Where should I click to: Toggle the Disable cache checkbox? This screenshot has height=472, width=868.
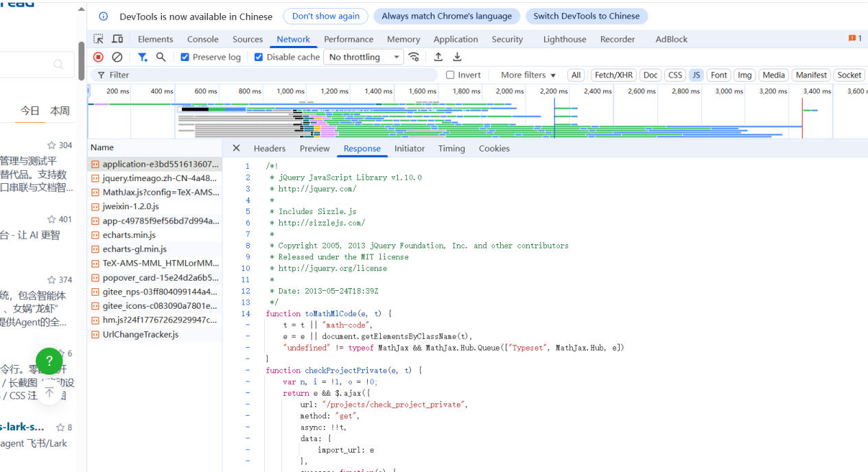[x=259, y=57]
